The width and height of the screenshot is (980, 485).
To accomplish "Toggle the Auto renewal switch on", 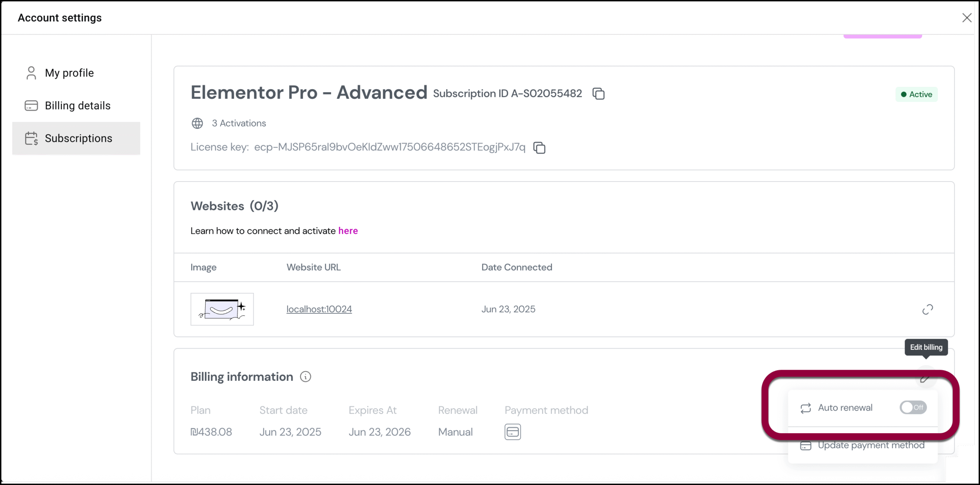I will 913,407.
